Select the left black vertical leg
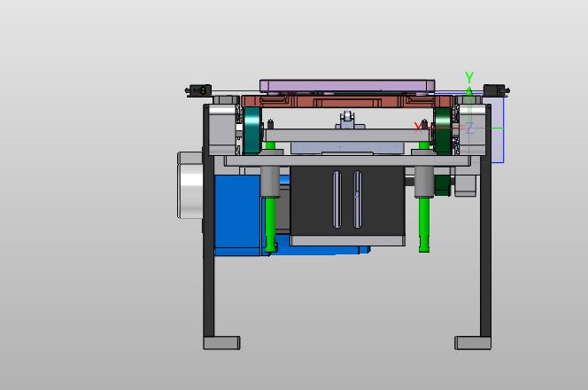Image resolution: width=588 pixels, height=390 pixels. tap(209, 222)
